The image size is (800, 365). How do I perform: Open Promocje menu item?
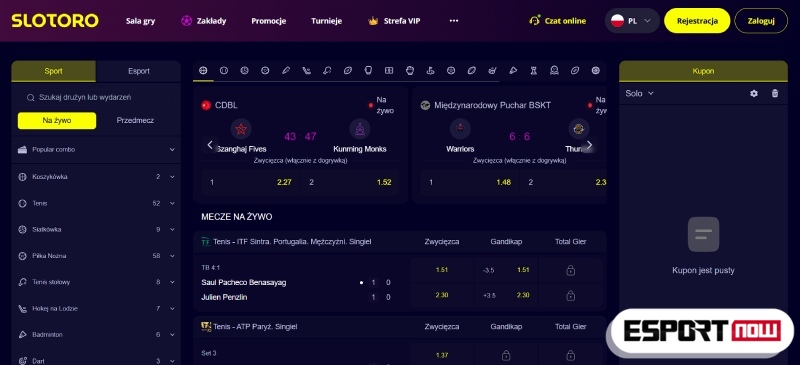click(x=268, y=21)
